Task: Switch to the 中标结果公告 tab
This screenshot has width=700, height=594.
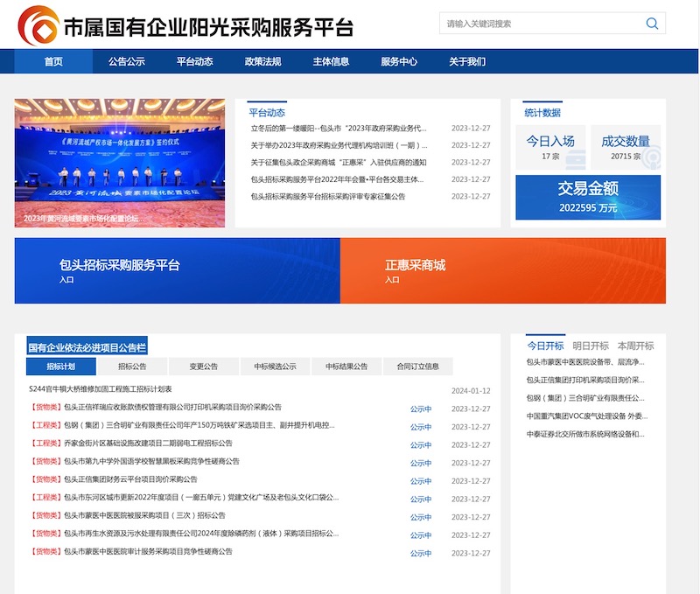Action: [x=346, y=367]
